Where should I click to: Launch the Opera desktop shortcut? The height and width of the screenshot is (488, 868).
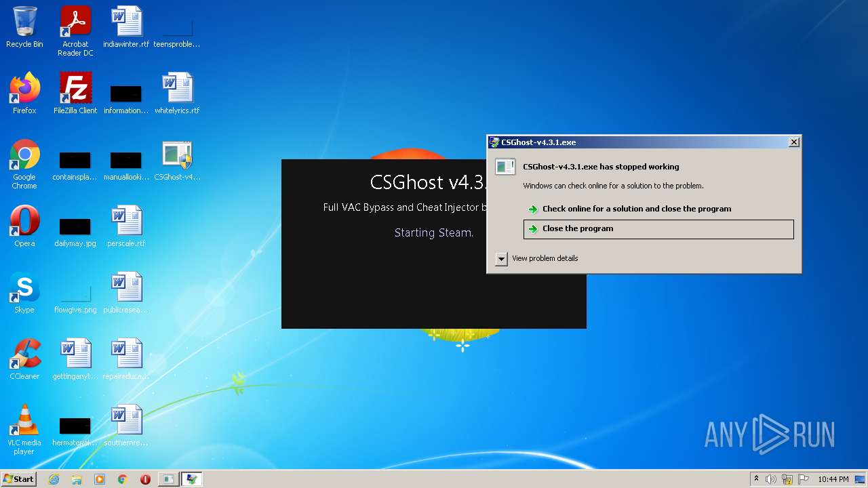[x=24, y=226]
